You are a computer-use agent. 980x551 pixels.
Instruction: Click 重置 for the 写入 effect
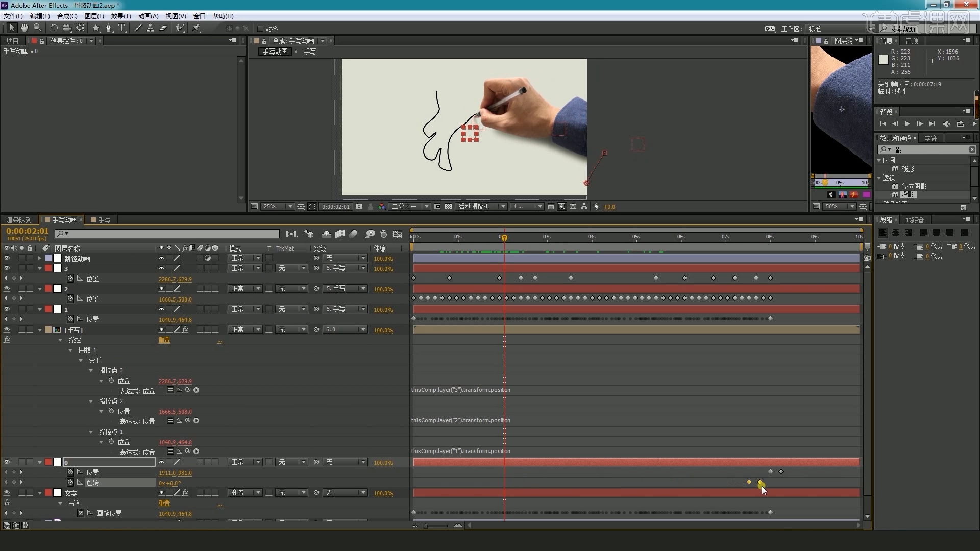164,504
